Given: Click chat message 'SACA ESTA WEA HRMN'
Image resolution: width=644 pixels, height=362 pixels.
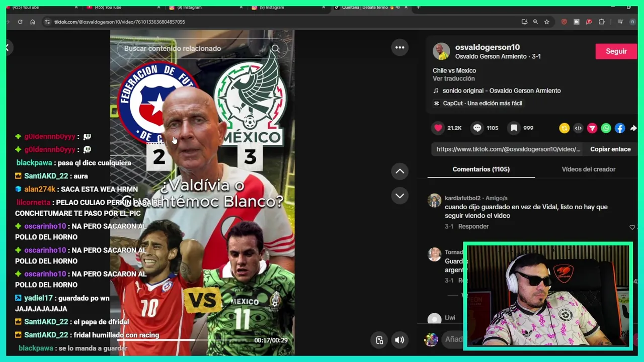Looking at the screenshot, I should 99,189.
